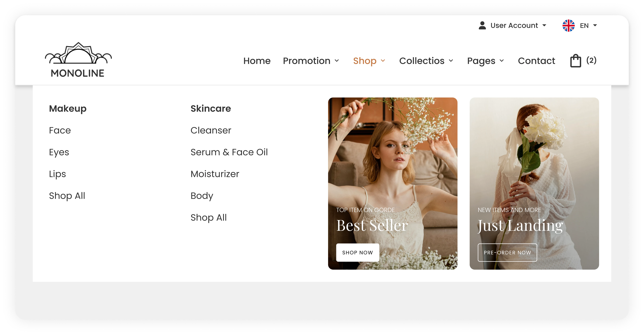Image resolution: width=644 pixels, height=335 pixels.
Task: Open the Serum & Face Oil link
Action: pos(229,152)
